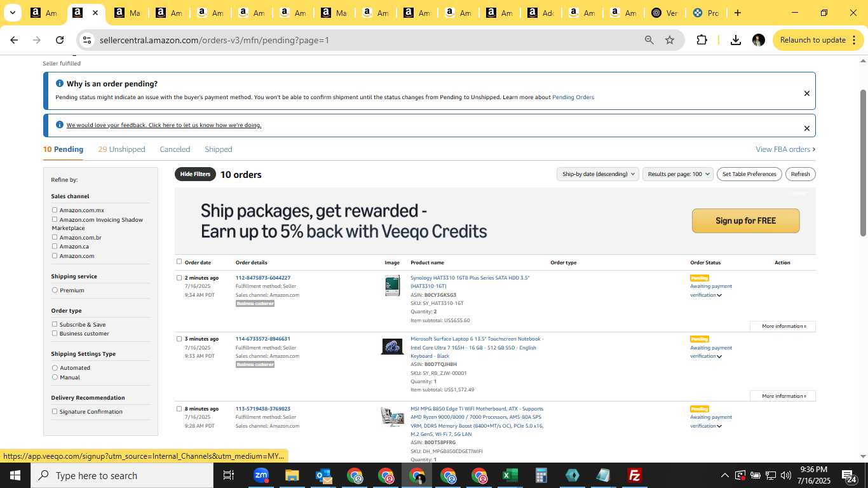Expand payment verification status for Surface Laptop order
The image size is (868, 488).
coord(719,356)
